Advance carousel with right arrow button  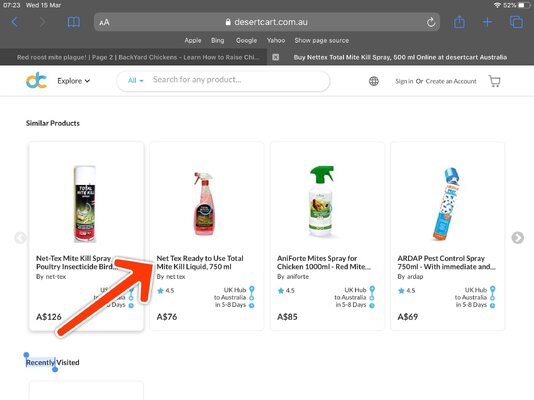(x=517, y=238)
